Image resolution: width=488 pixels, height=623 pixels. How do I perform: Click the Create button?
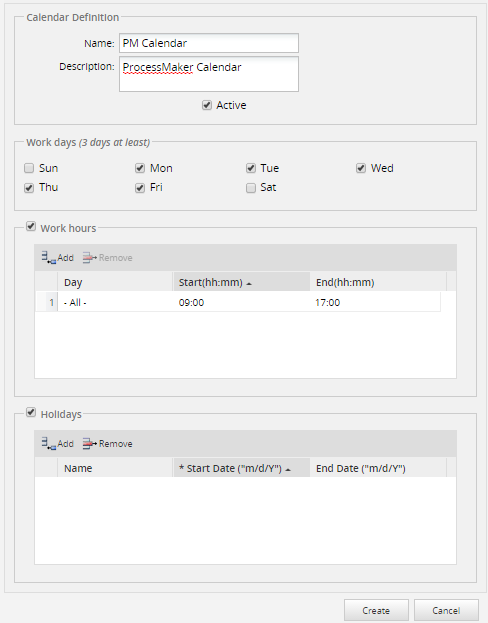pos(376,610)
